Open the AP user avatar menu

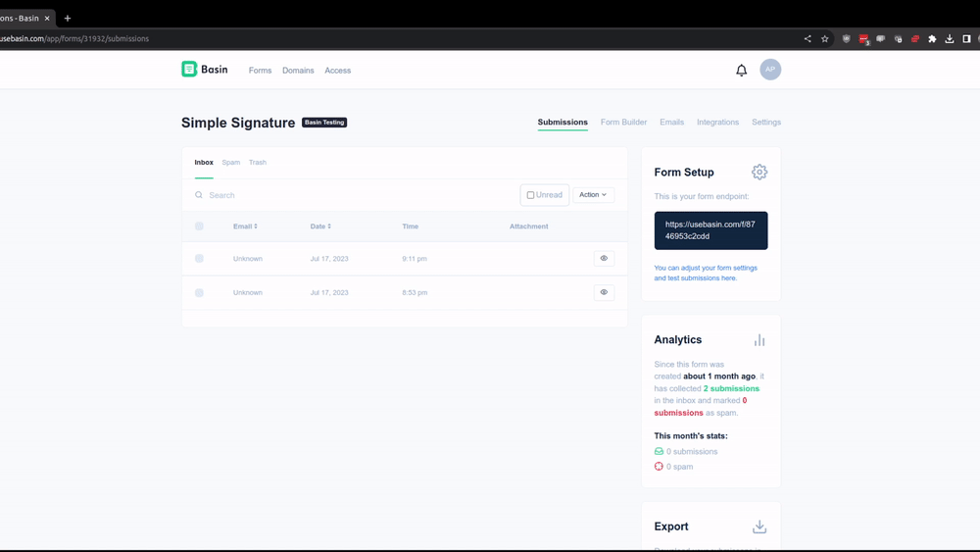point(770,70)
